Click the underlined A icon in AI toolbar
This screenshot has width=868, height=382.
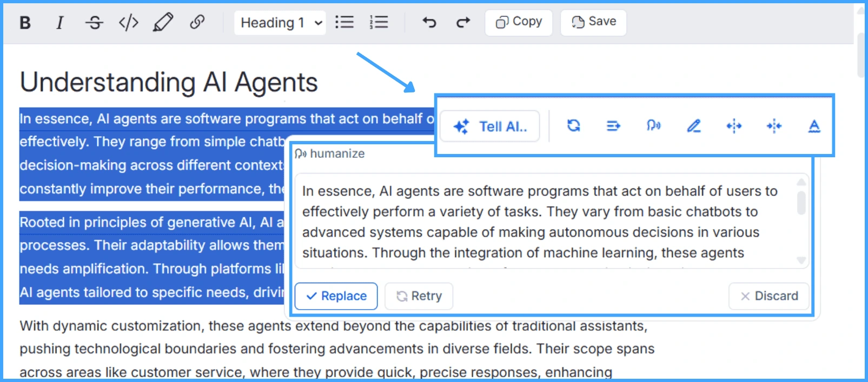click(814, 126)
